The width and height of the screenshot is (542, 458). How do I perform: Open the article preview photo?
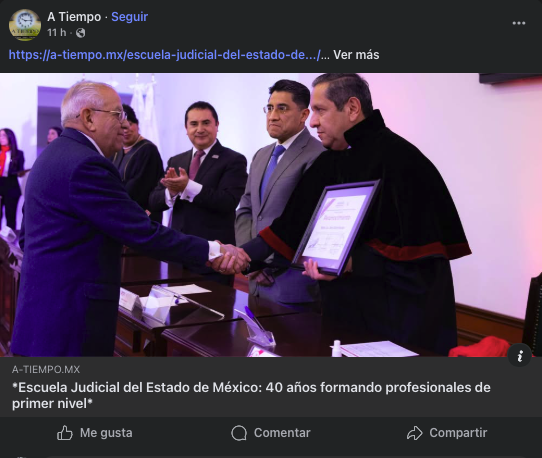271,215
